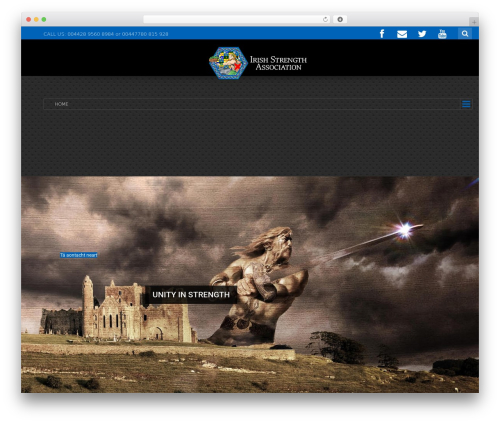Viewport: 500px width, 423px height.
Task: Click the hexagonal emblem image
Action: (x=228, y=63)
